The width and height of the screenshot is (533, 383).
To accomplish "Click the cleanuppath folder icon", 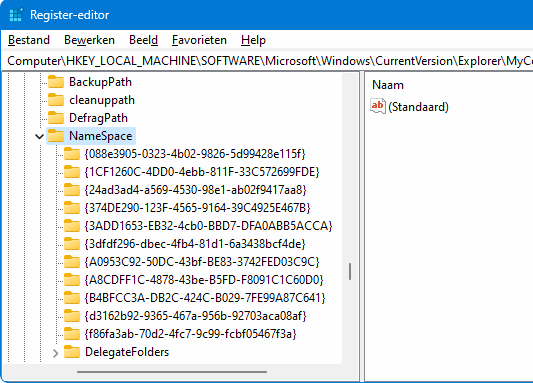I will click(56, 100).
